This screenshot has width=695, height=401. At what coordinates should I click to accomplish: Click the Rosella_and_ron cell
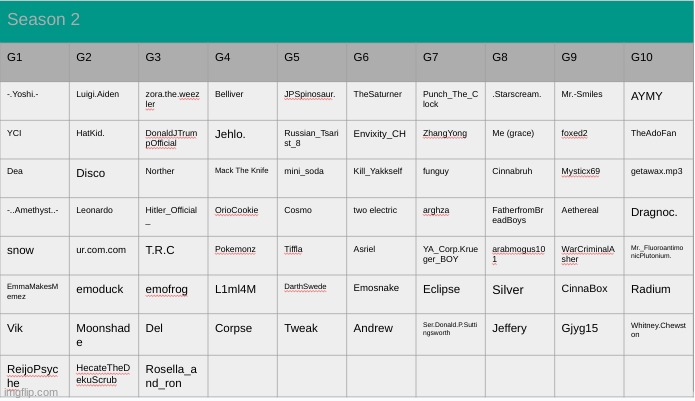point(173,376)
